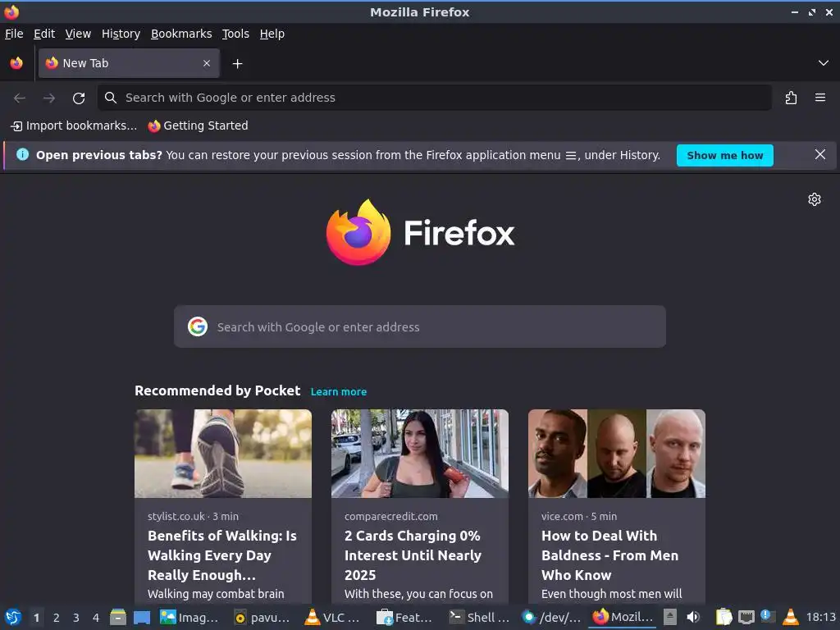Image resolution: width=840 pixels, height=630 pixels.
Task: Open a new tab with plus button
Action: click(237, 64)
